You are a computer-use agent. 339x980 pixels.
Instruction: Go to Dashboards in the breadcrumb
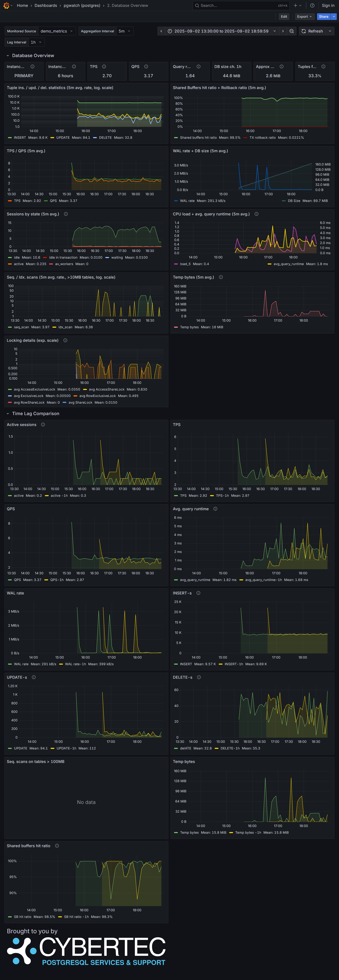point(46,5)
